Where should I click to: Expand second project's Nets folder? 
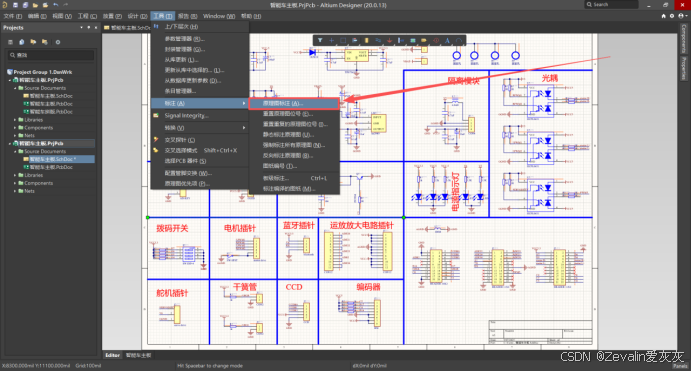tap(15, 191)
